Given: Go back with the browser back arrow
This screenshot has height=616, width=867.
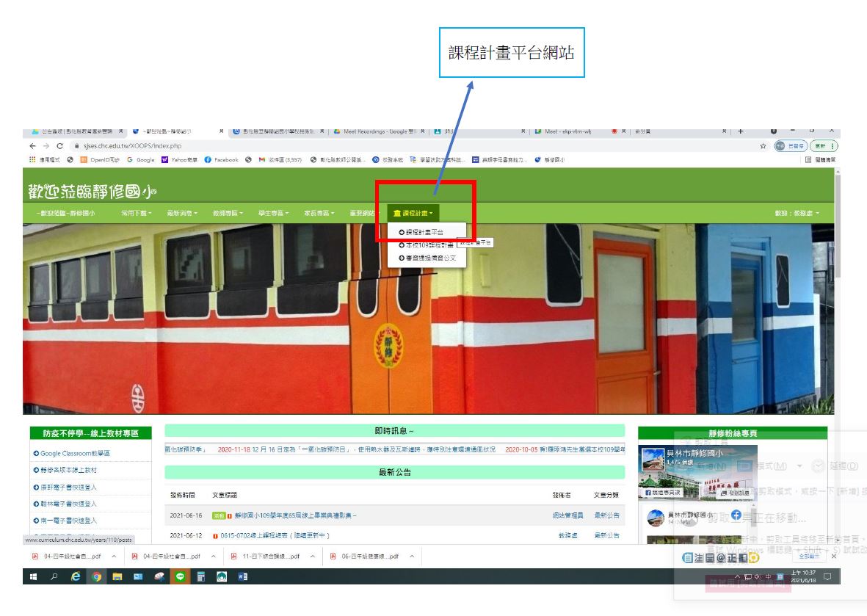Looking at the screenshot, I should (x=32, y=146).
